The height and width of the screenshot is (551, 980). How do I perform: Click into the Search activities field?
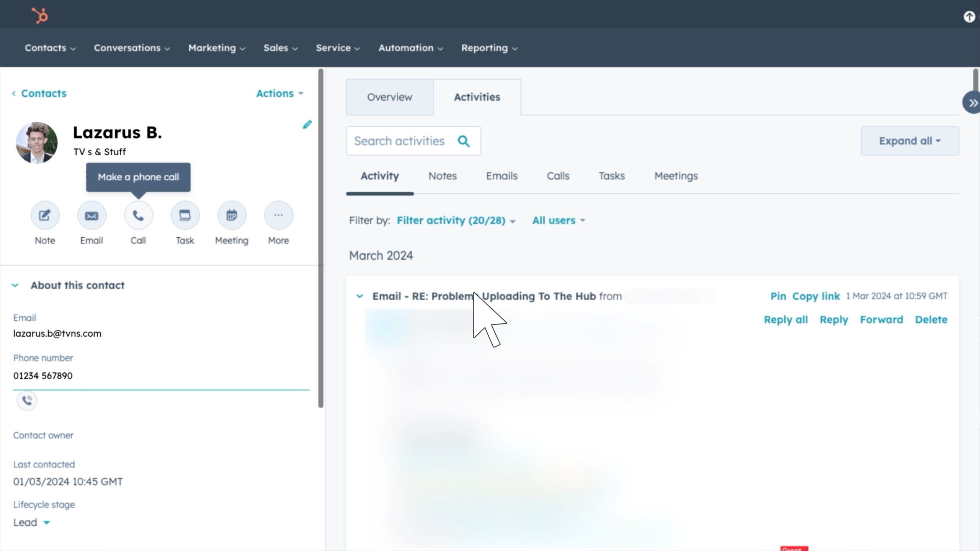coord(399,141)
